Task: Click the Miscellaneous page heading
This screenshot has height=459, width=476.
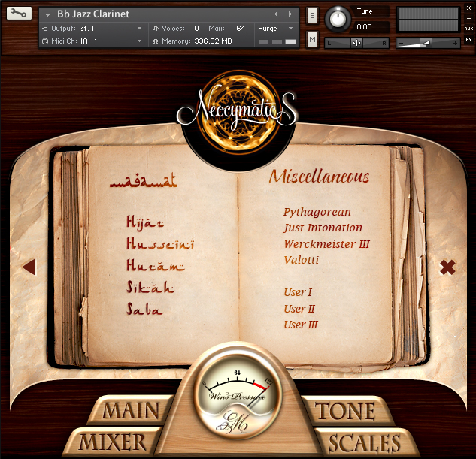Action: [320, 176]
